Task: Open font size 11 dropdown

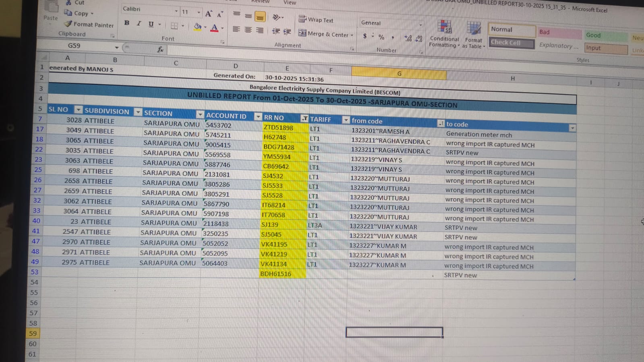Action: pos(199,12)
